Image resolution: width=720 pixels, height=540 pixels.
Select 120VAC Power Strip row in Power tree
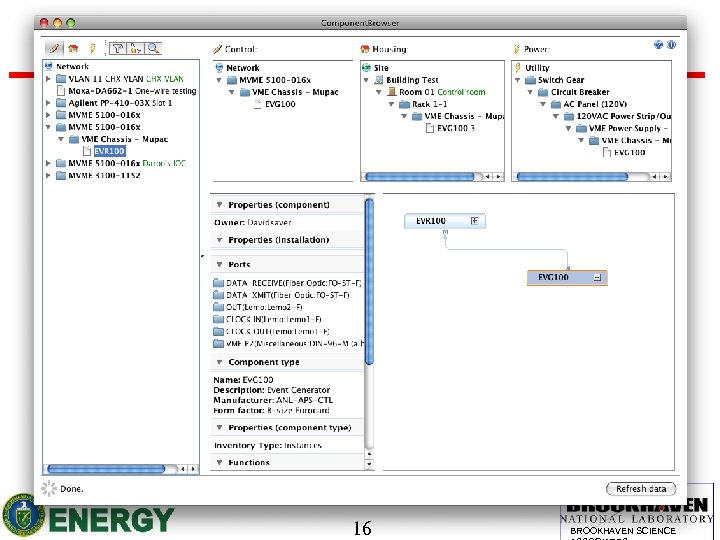[x=624, y=116]
